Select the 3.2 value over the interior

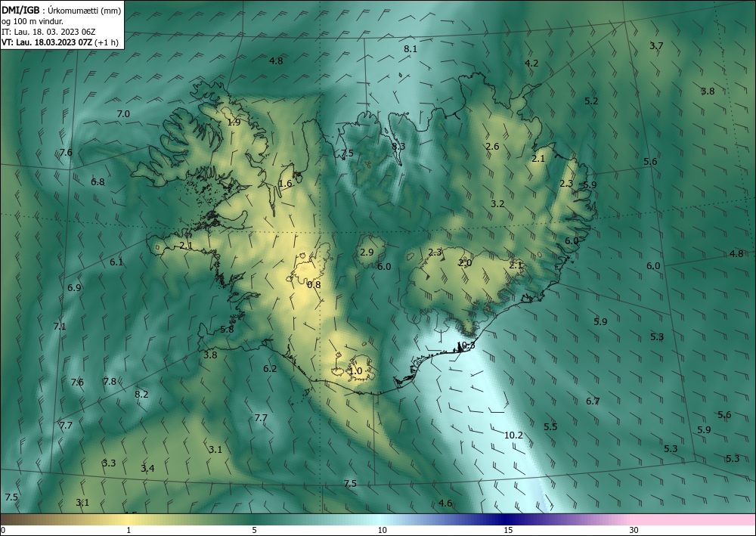497,203
